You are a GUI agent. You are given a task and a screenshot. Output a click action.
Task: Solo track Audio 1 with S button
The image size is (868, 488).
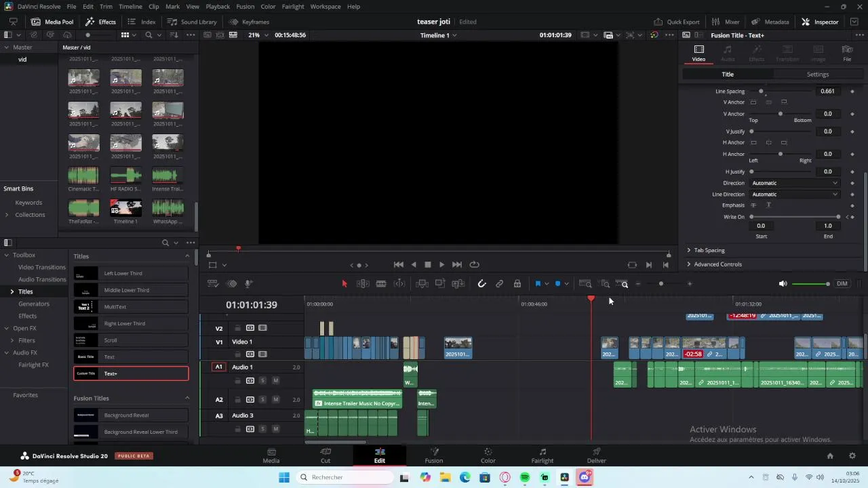pyautogui.click(x=263, y=381)
